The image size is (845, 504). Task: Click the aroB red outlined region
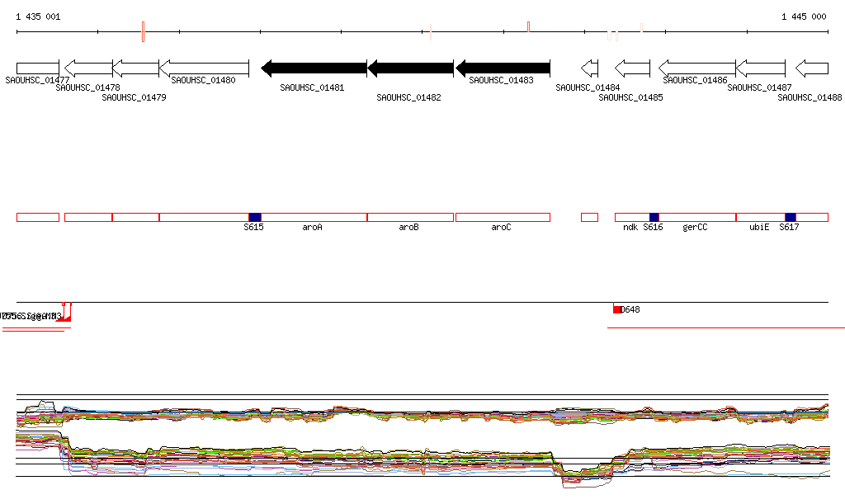pyautogui.click(x=411, y=218)
